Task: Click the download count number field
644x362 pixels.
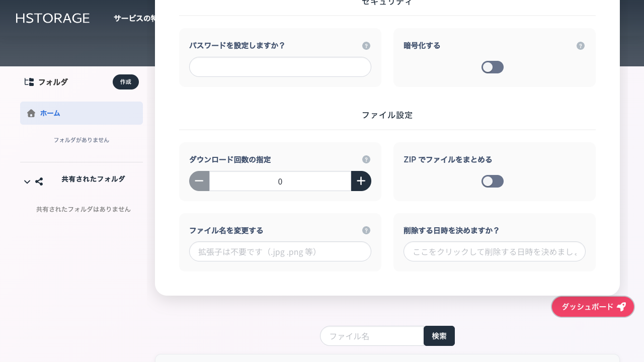Action: tap(280, 181)
